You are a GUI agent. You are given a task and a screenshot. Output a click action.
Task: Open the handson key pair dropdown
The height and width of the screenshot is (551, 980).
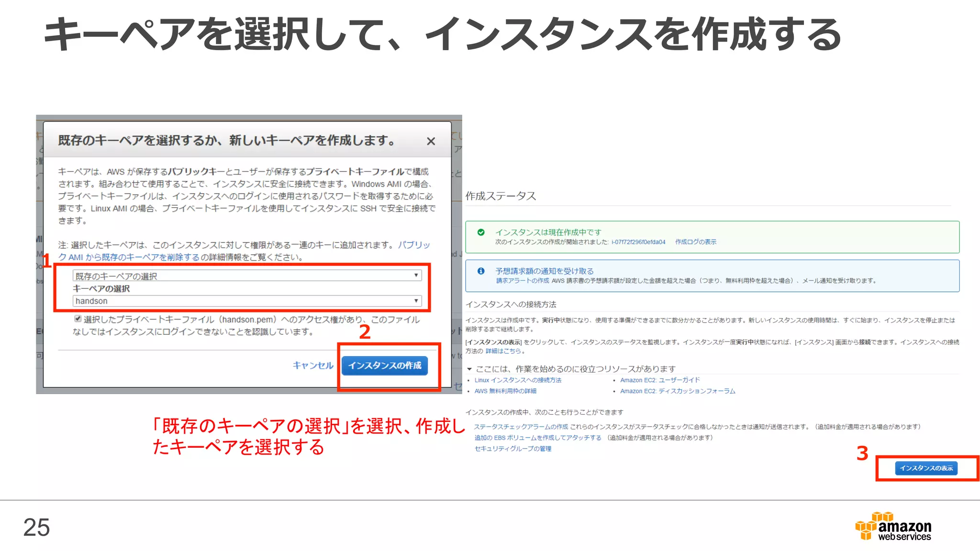pyautogui.click(x=247, y=301)
